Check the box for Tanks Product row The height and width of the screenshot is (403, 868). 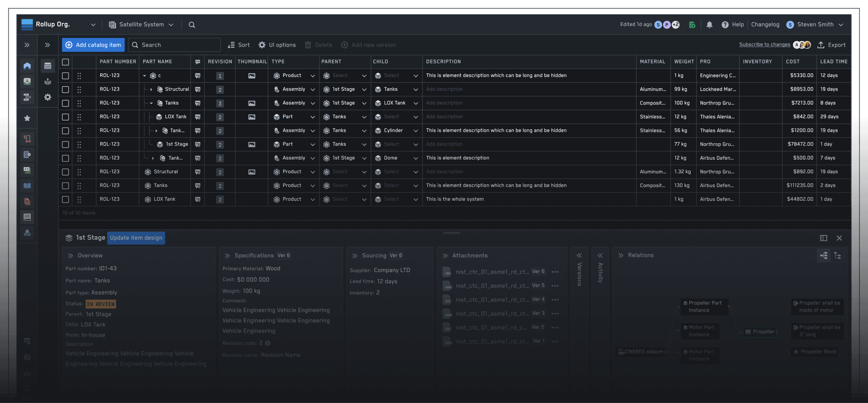click(65, 186)
